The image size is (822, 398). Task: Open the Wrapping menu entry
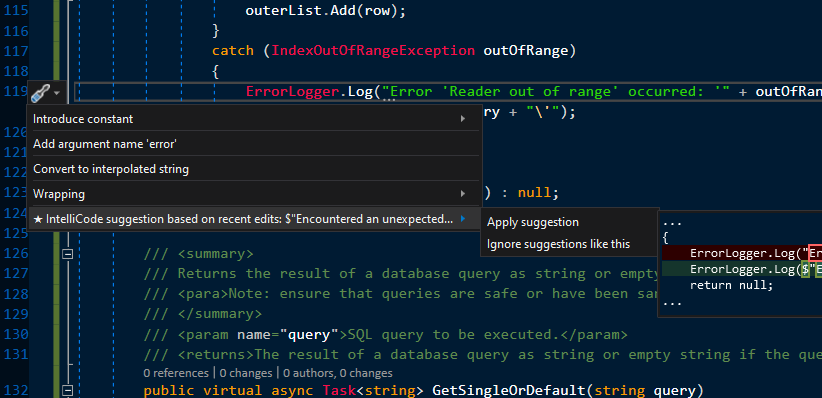click(x=253, y=194)
